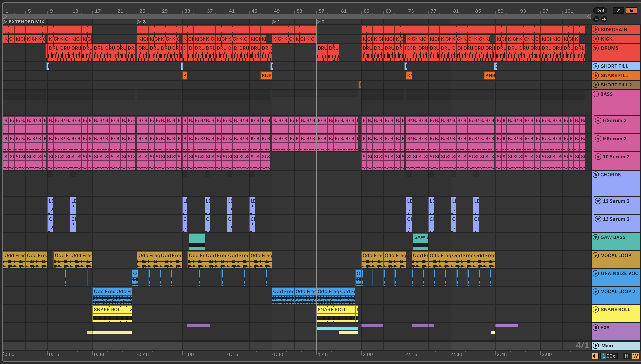Select the EXTENDED MIX locator
The height and width of the screenshot is (364, 641).
tap(26, 22)
